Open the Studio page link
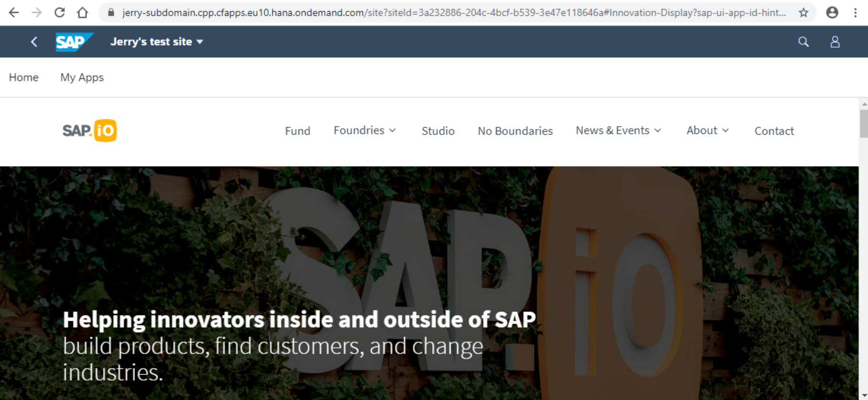 (438, 131)
